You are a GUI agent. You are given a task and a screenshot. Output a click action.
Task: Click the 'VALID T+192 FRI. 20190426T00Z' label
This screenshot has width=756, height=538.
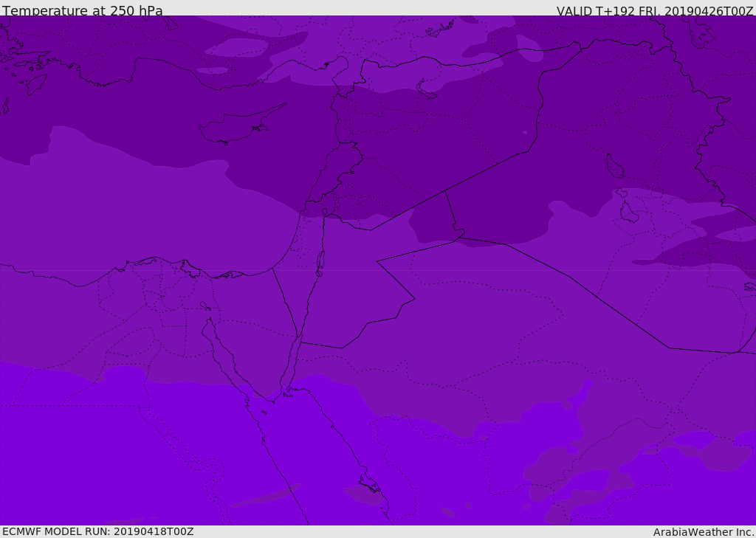(x=654, y=10)
